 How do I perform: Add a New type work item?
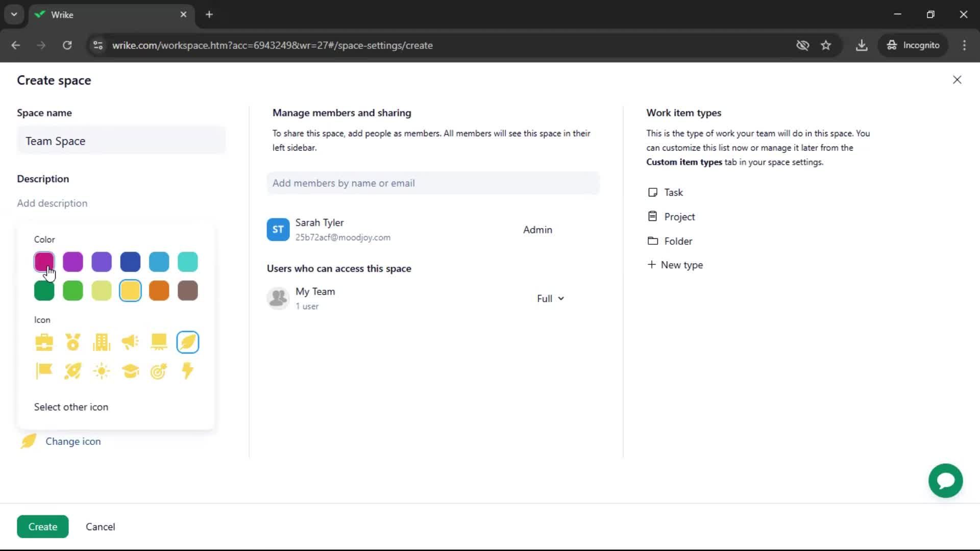pos(675,265)
